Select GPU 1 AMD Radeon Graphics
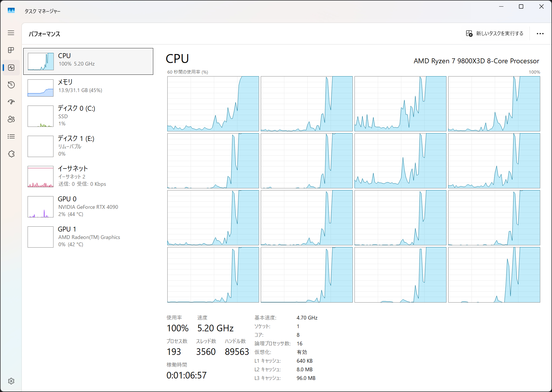 pyautogui.click(x=88, y=236)
